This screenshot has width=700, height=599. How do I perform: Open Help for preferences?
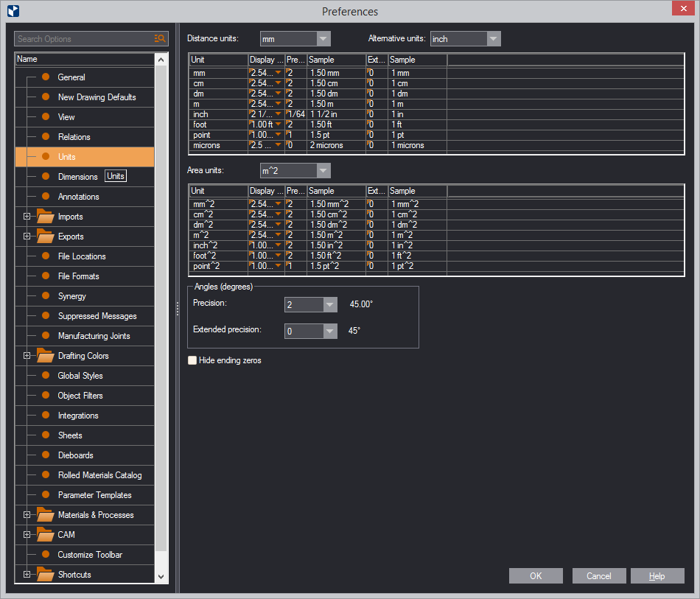click(x=657, y=575)
